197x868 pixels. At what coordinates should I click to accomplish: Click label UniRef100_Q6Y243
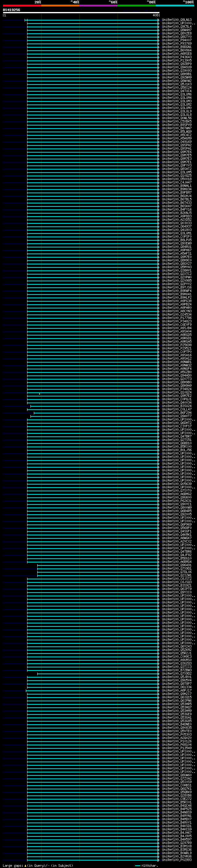click(x=176, y=646)
